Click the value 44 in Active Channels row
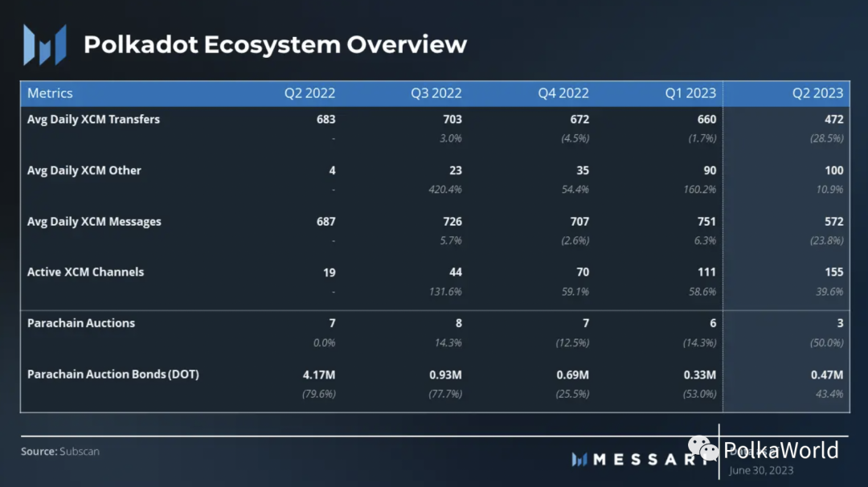The image size is (868, 487). (456, 272)
